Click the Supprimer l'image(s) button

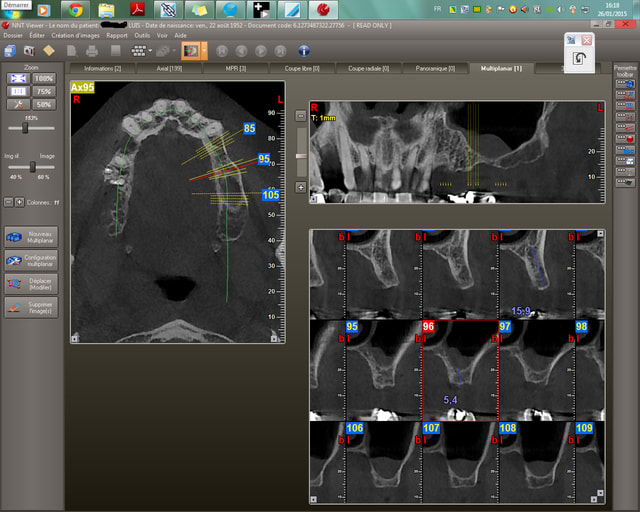coord(32,309)
